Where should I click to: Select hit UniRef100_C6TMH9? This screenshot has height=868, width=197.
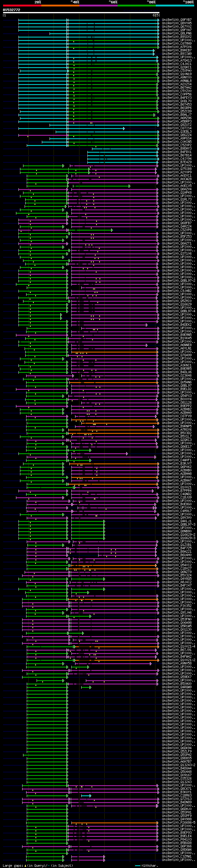(177, 44)
